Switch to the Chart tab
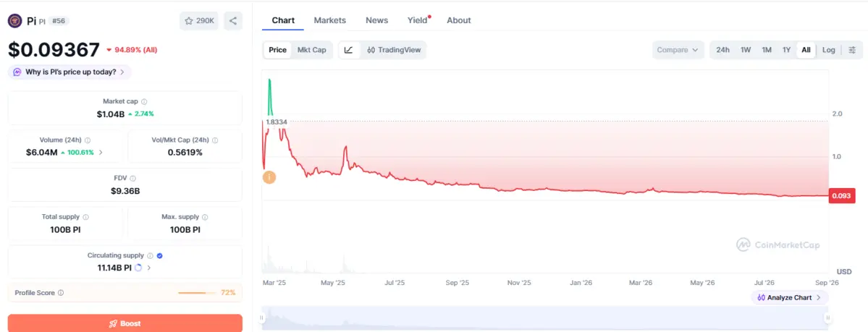The image size is (868, 332). coord(283,20)
